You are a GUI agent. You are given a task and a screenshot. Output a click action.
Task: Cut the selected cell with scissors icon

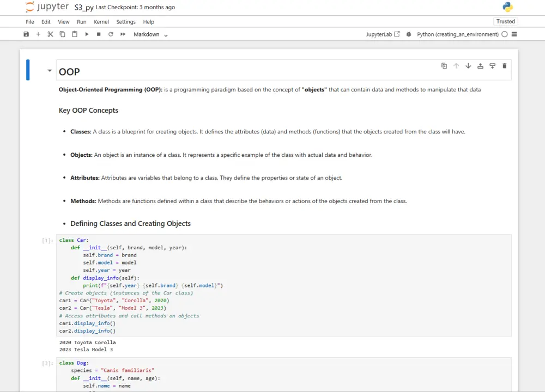point(50,34)
